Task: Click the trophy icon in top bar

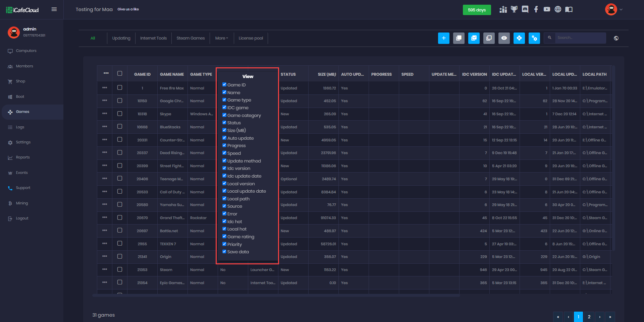Action: pyautogui.click(x=514, y=9)
